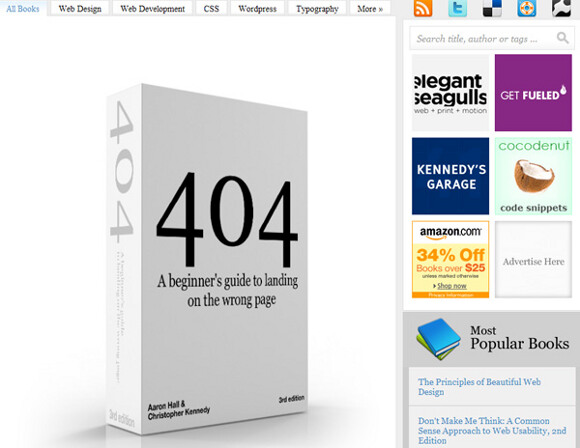Click the black and white wrench icon

coord(562,8)
